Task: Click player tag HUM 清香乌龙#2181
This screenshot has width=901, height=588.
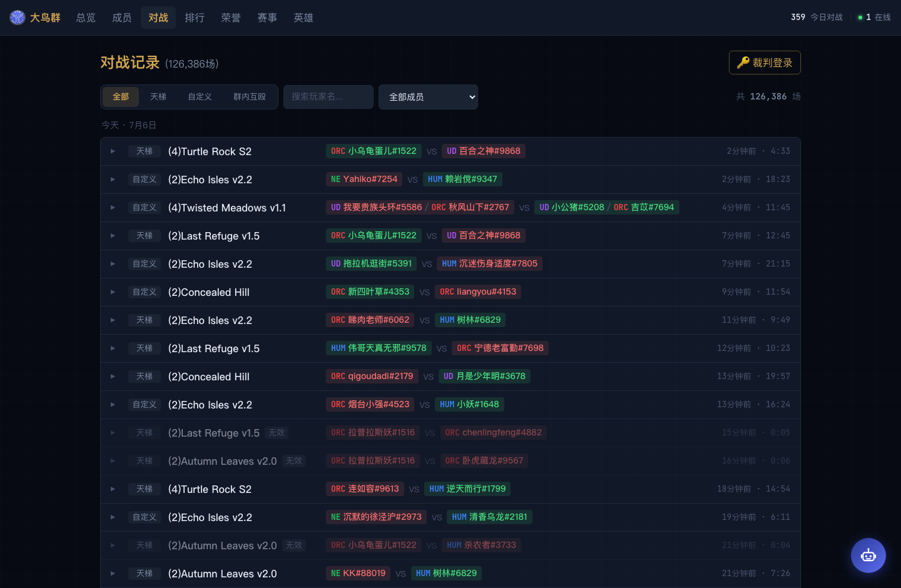Action: [489, 517]
